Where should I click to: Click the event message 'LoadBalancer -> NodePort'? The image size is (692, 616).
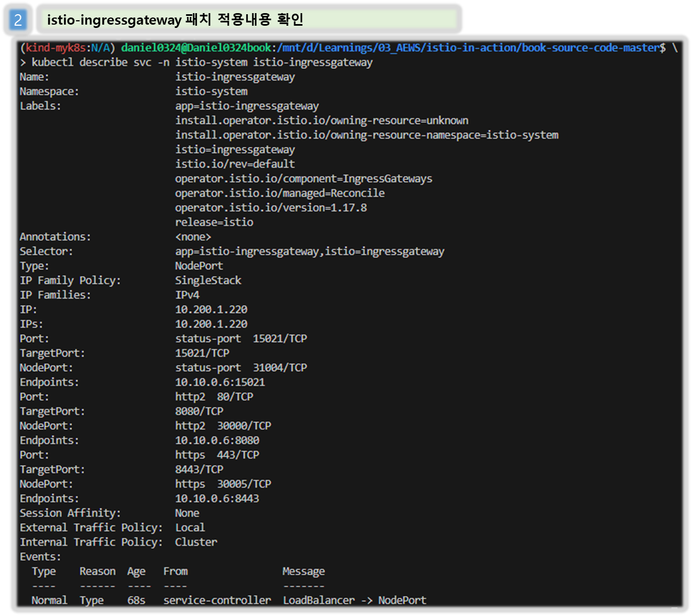pyautogui.click(x=354, y=600)
